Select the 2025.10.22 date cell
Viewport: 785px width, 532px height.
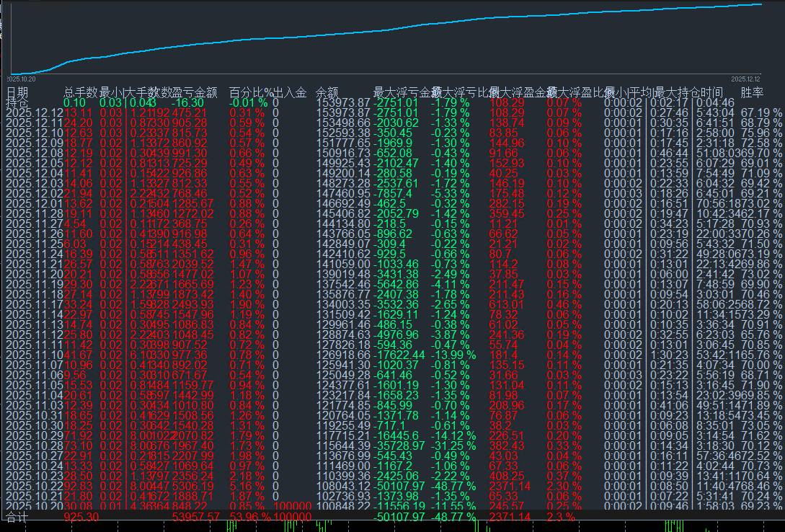(35, 486)
